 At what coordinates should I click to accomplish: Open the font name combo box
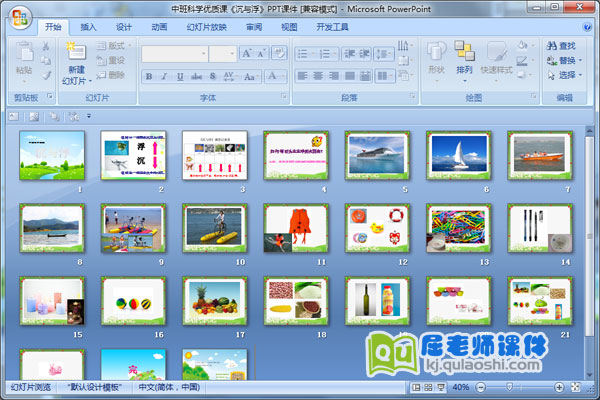pyautogui.click(x=174, y=54)
